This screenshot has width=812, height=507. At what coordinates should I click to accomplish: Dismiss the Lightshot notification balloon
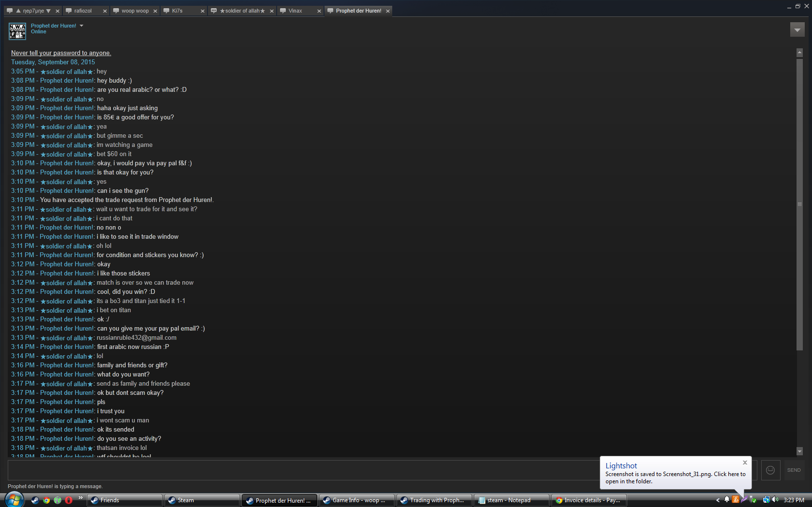pyautogui.click(x=745, y=463)
